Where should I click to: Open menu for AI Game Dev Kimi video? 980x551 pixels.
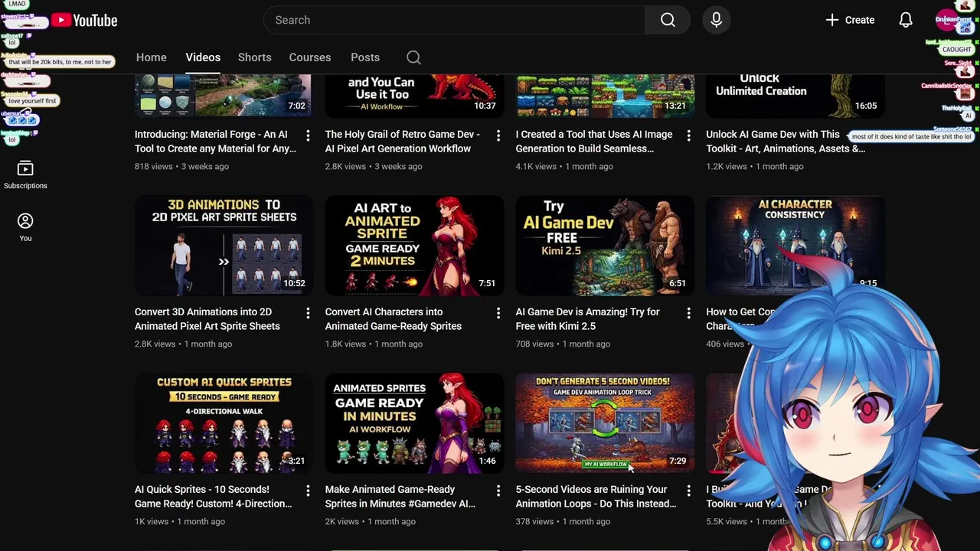688,313
